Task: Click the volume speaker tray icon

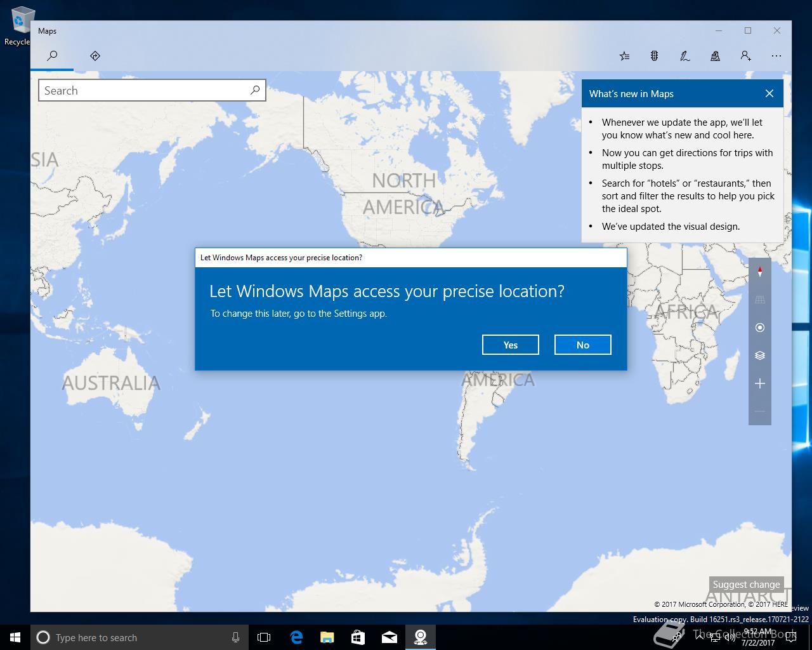Action: pos(730,637)
